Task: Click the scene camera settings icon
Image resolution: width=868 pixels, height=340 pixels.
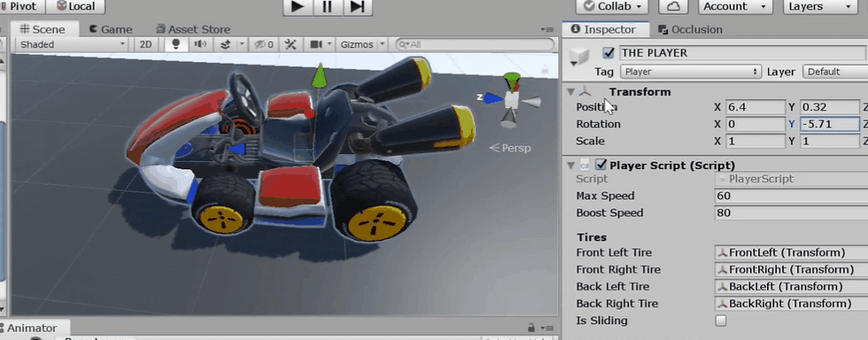Action: pos(316,44)
